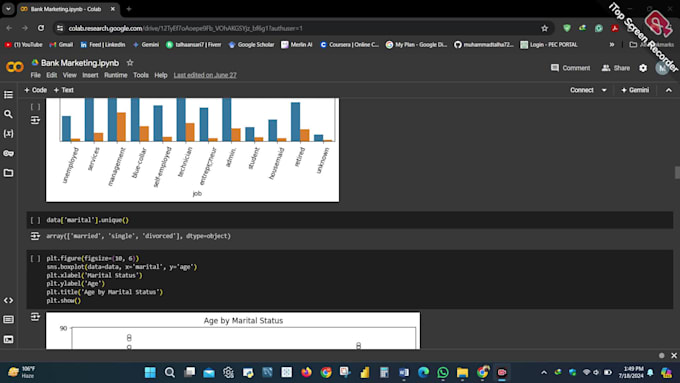Screen dimensions: 680x383
Task: Go back in browser history
Action: (x=9, y=28)
